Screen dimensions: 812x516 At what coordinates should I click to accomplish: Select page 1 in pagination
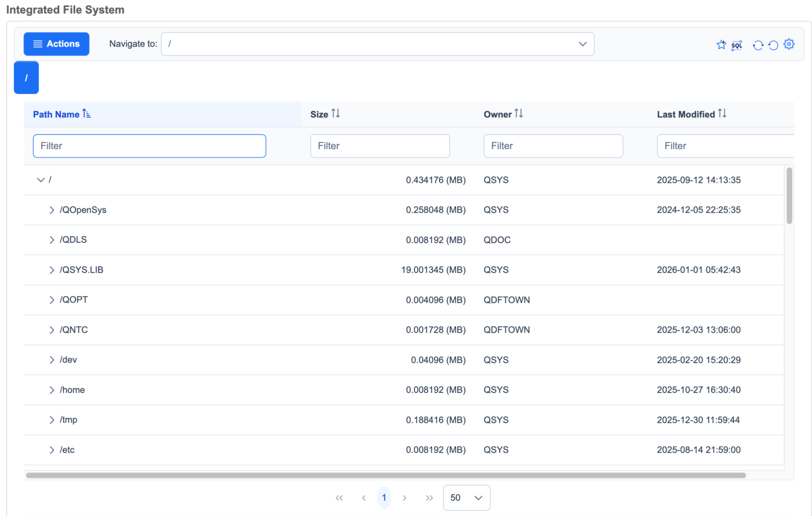point(384,497)
